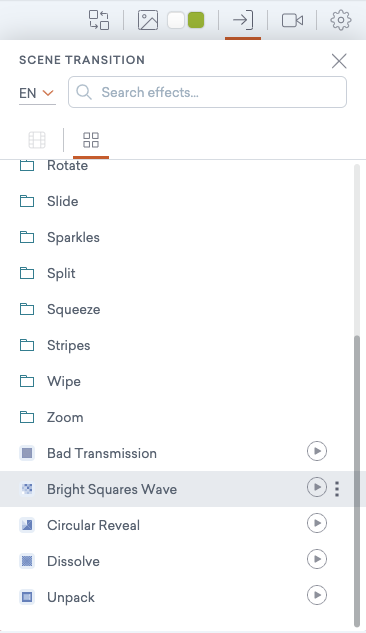This screenshot has width=366, height=633.
Task: Select the white background color swatch
Action: (176, 20)
